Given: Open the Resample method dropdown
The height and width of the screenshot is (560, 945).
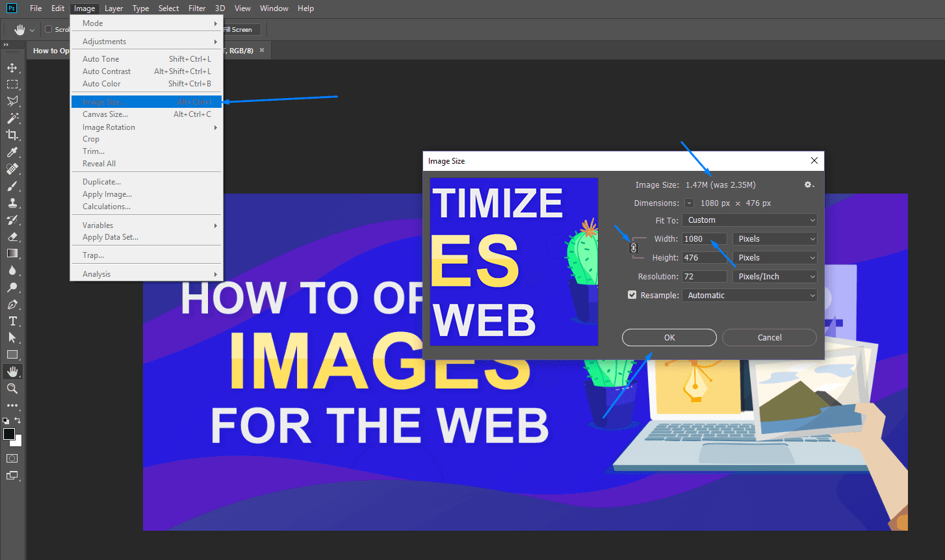Looking at the screenshot, I should click(x=749, y=296).
